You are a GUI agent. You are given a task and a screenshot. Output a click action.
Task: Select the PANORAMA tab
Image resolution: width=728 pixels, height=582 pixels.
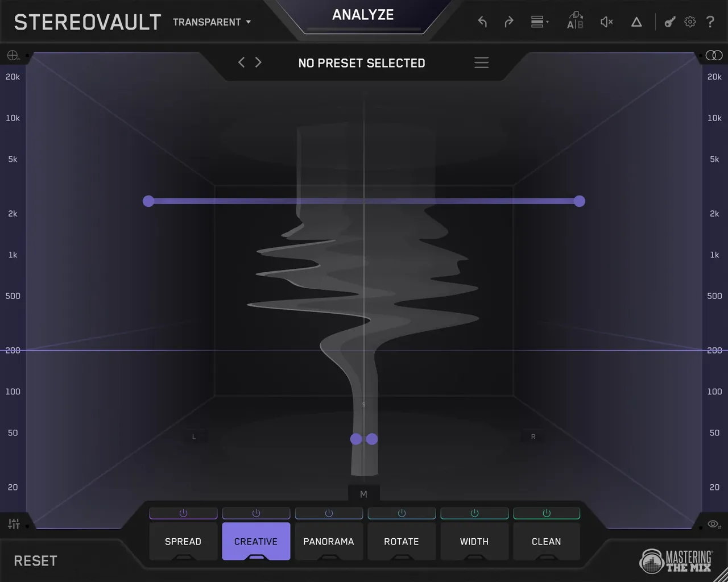pyautogui.click(x=329, y=542)
